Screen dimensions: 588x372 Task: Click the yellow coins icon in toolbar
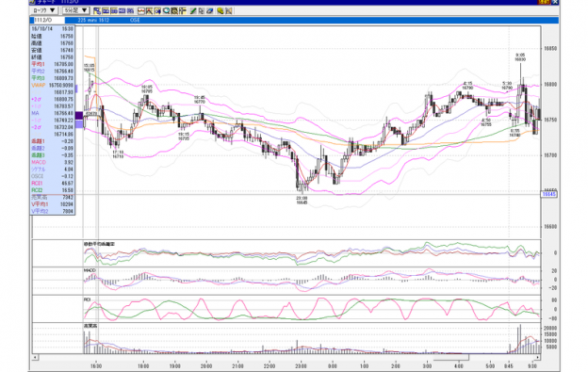(x=220, y=11)
